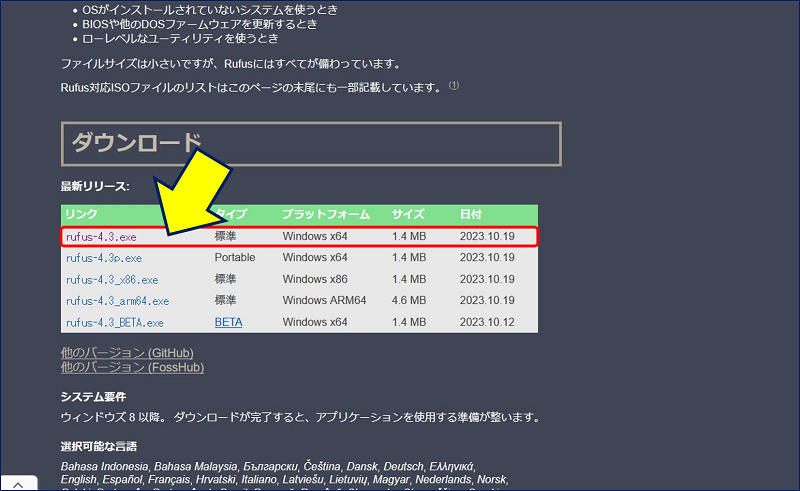The image size is (800, 491).
Task: Click the プラットフォーム column header
Action: [x=326, y=214]
